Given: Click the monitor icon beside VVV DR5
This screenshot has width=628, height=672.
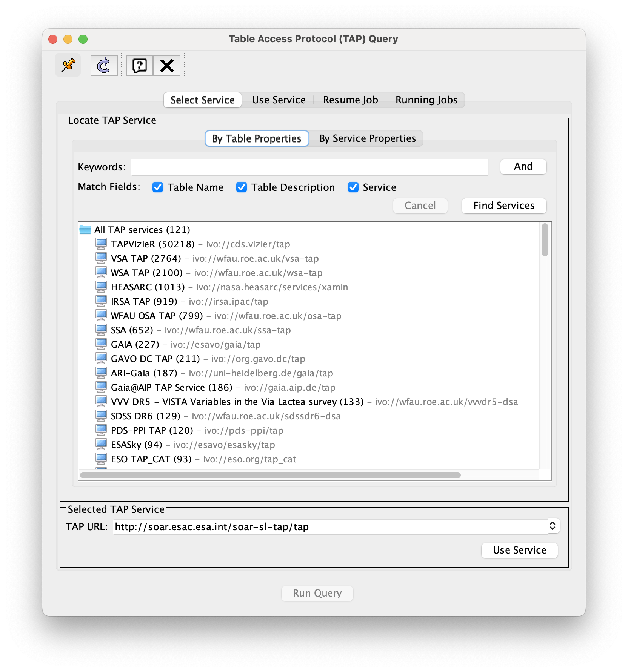Looking at the screenshot, I should [101, 401].
